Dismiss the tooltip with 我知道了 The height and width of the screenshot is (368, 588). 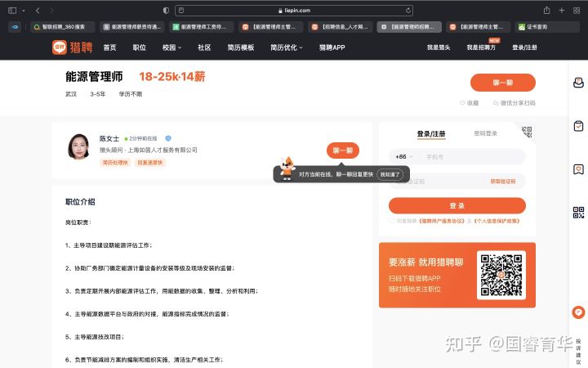(390, 175)
